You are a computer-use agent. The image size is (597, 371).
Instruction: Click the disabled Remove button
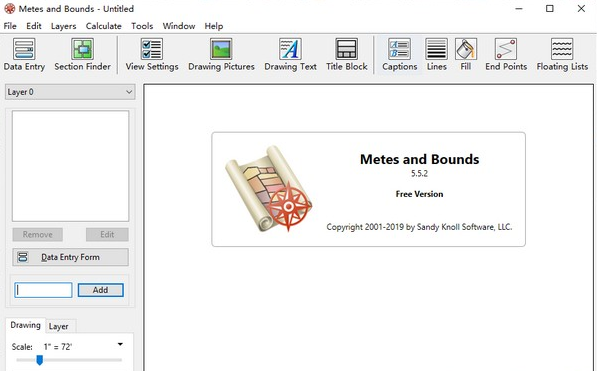(x=37, y=234)
